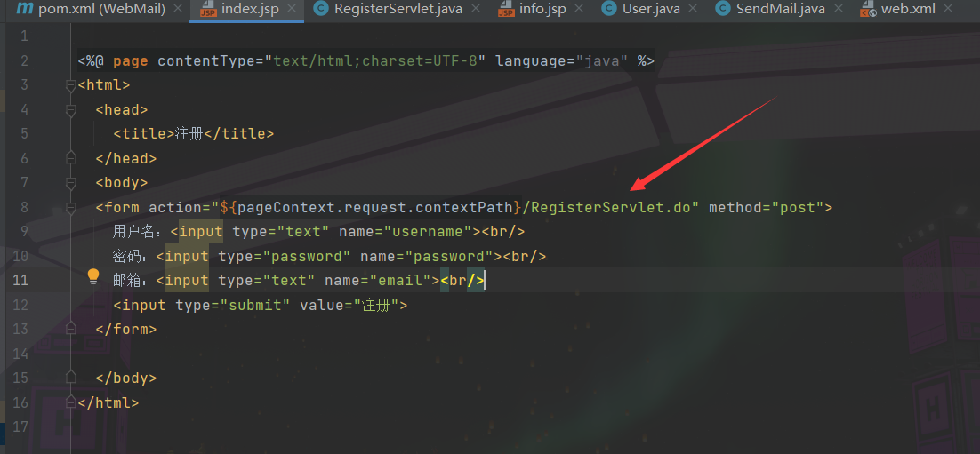Click the XML file icon on web.xml tab
The width and height of the screenshot is (980, 454).
pos(868,10)
